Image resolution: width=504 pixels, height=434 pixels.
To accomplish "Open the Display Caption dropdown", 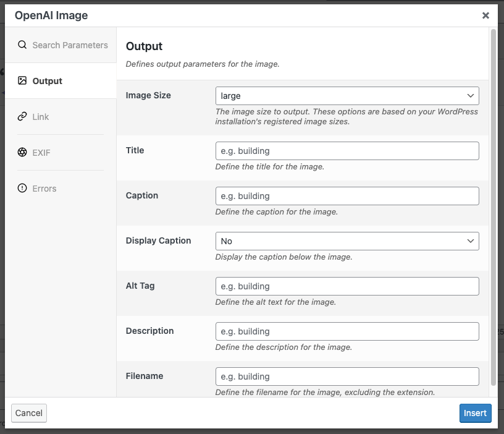I will (x=346, y=240).
